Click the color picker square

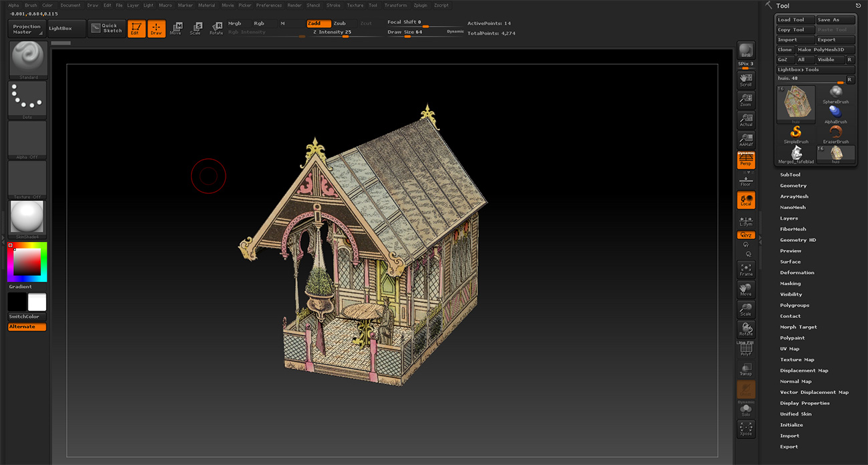pyautogui.click(x=27, y=262)
